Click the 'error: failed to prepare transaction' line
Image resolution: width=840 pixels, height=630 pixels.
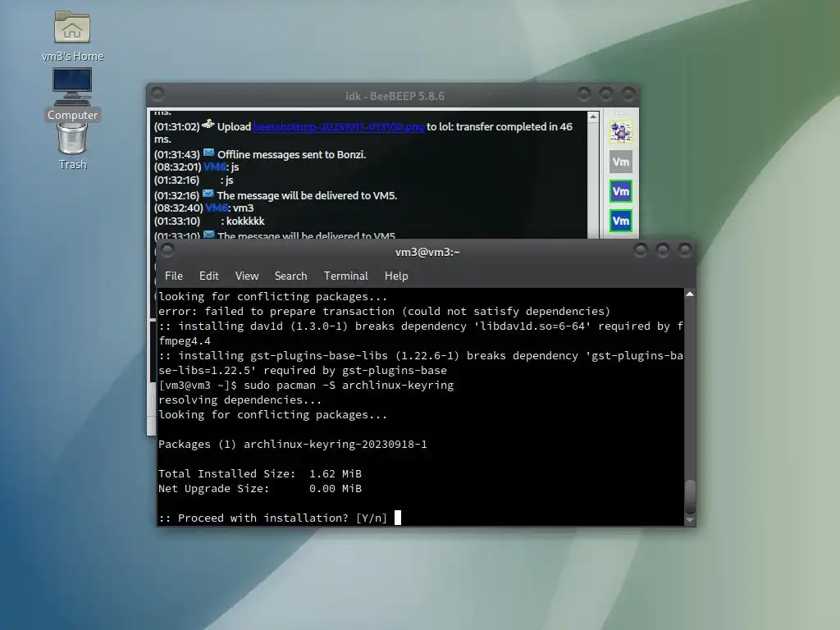(x=384, y=311)
